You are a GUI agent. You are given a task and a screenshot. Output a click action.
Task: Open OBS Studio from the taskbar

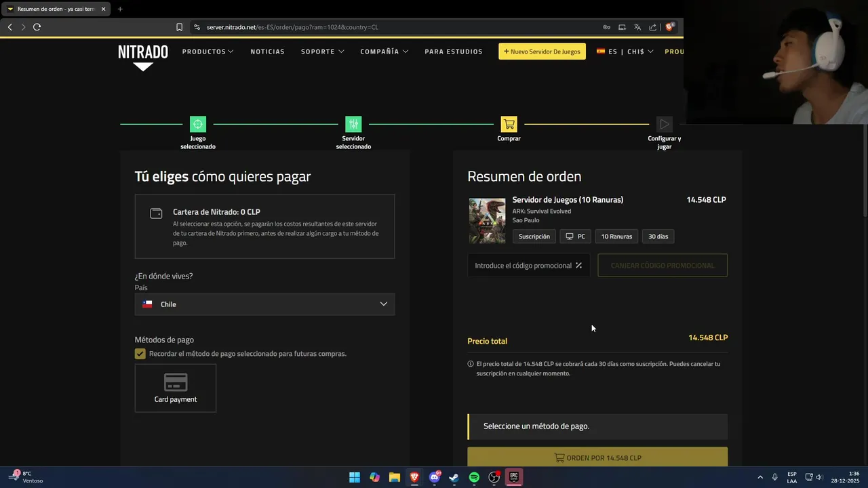click(494, 477)
